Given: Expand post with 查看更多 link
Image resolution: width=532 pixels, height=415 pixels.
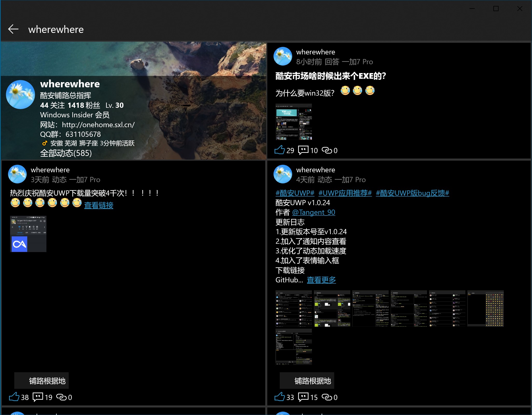Looking at the screenshot, I should 321,280.
